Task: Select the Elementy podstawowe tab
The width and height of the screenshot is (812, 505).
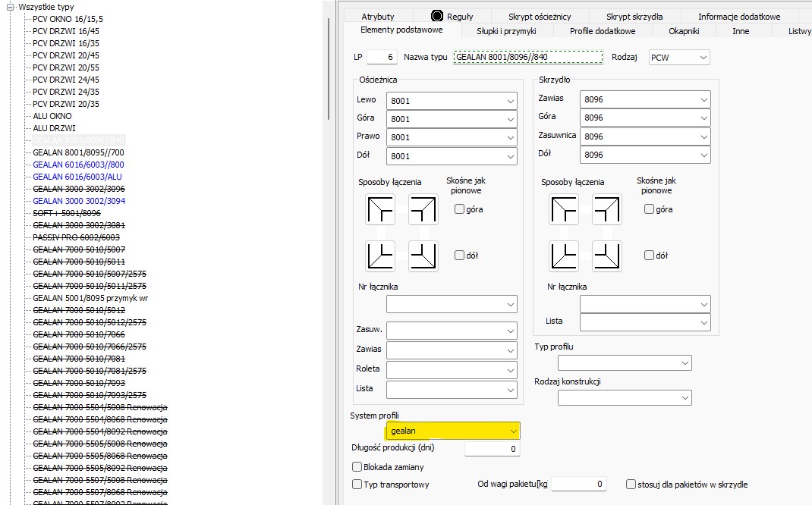Action: tap(401, 30)
